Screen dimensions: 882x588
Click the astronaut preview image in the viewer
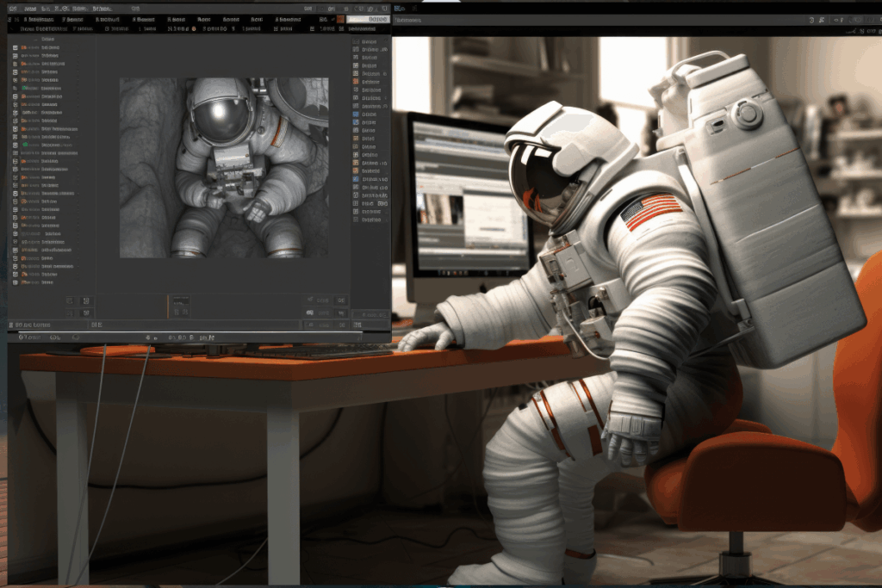pyautogui.click(x=223, y=167)
